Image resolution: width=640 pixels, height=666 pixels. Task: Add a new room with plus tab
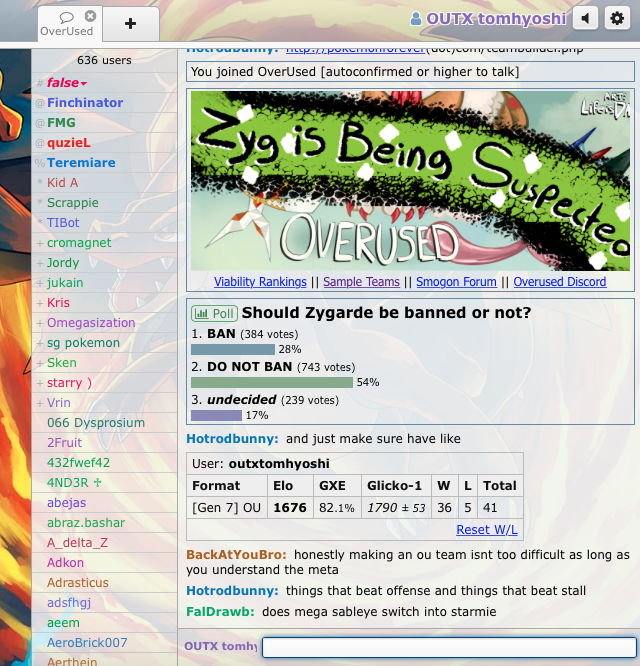130,24
